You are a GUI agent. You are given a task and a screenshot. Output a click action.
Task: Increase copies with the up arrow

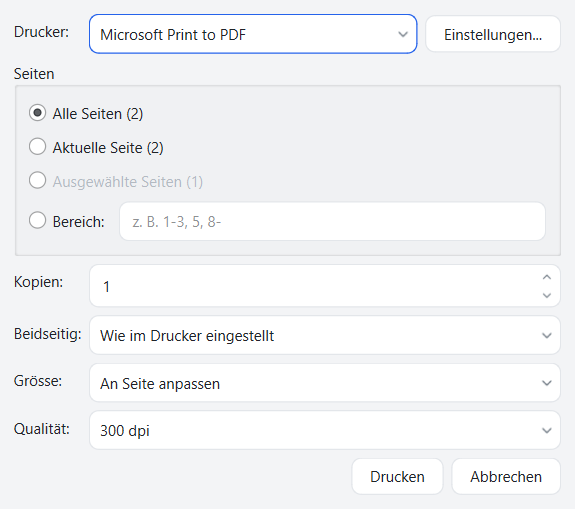(547, 277)
